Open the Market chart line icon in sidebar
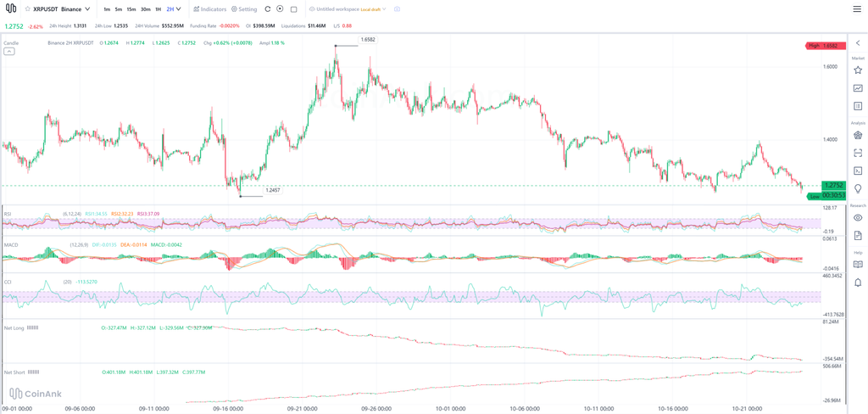The height and width of the screenshot is (414, 868). [858, 87]
